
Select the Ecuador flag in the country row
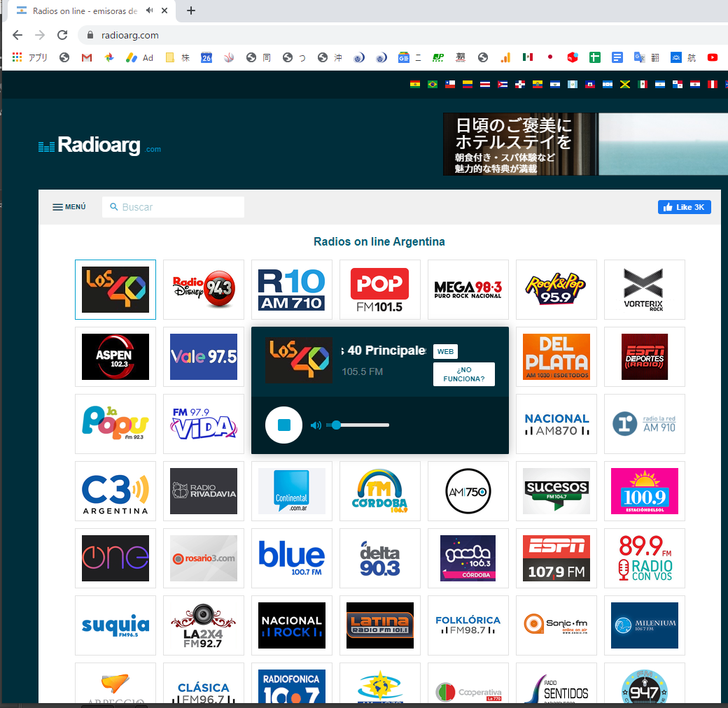point(538,84)
